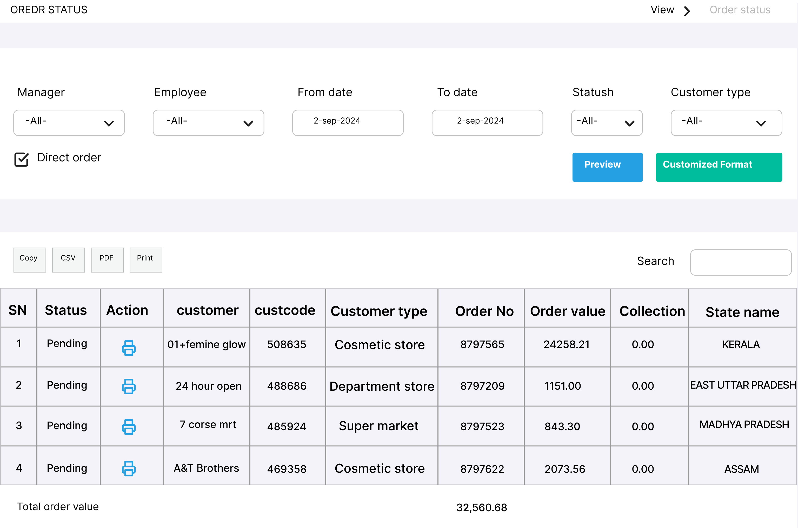This screenshot has height=532, width=798.
Task: Sort by Status column header
Action: point(66,310)
